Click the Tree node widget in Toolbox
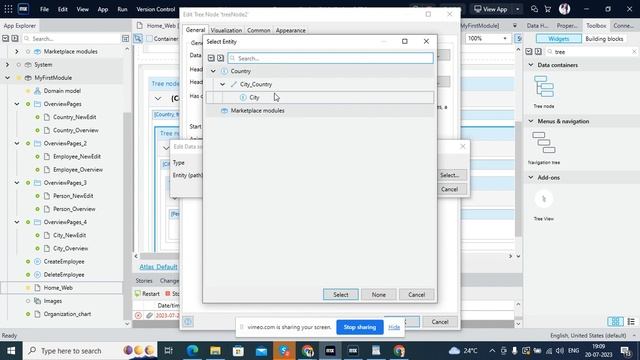This screenshot has height=360, width=640. (544, 91)
